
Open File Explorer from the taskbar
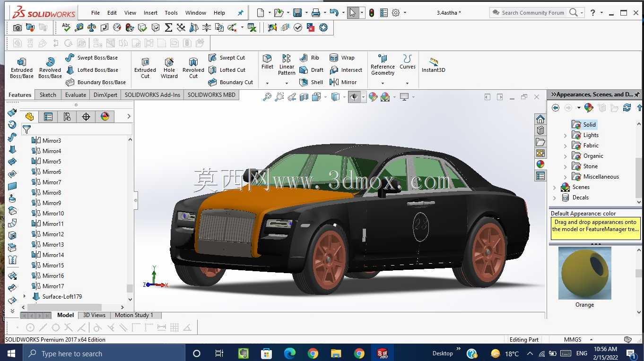tap(336, 353)
